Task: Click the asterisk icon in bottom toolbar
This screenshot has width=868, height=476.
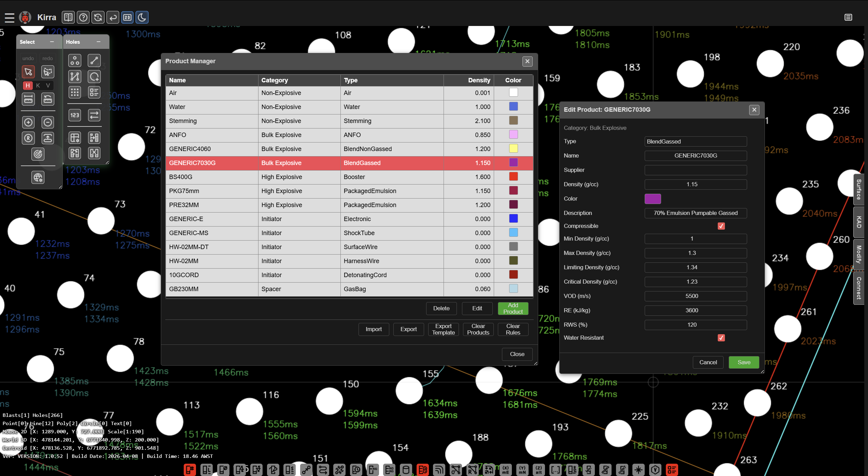Action: 638,470
